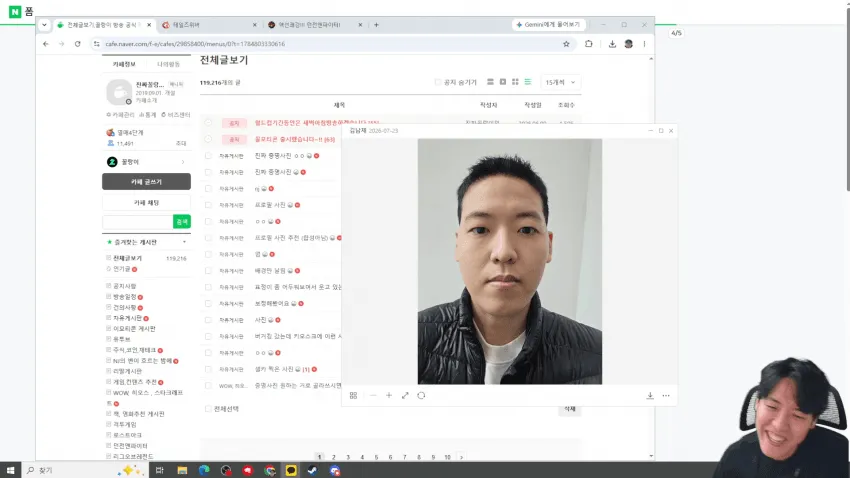
Task: Collapse the 즐겨찾는 게시판 section arrow
Action: point(184,242)
